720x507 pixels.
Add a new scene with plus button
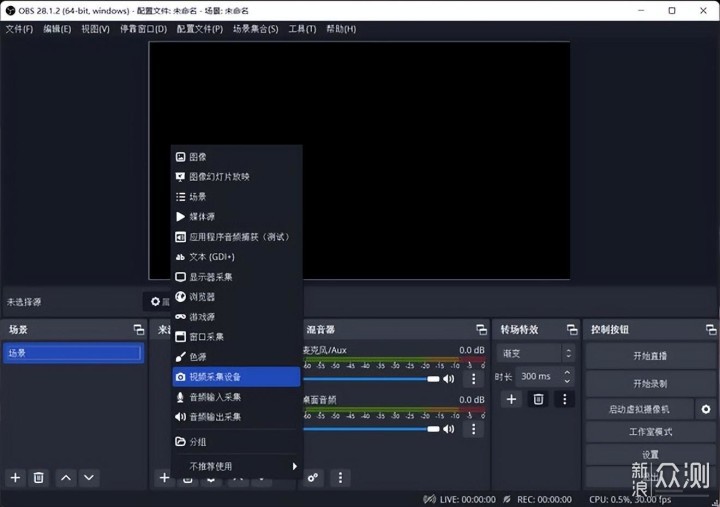[x=15, y=478]
